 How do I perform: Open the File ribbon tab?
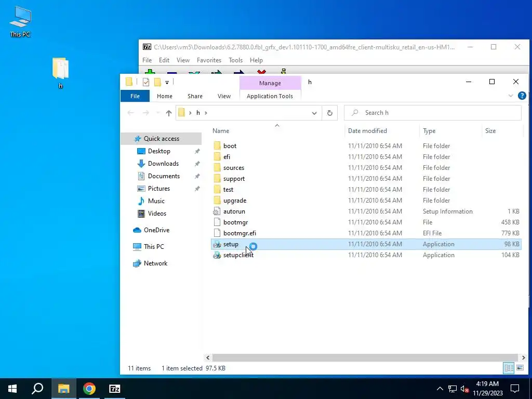coord(135,96)
